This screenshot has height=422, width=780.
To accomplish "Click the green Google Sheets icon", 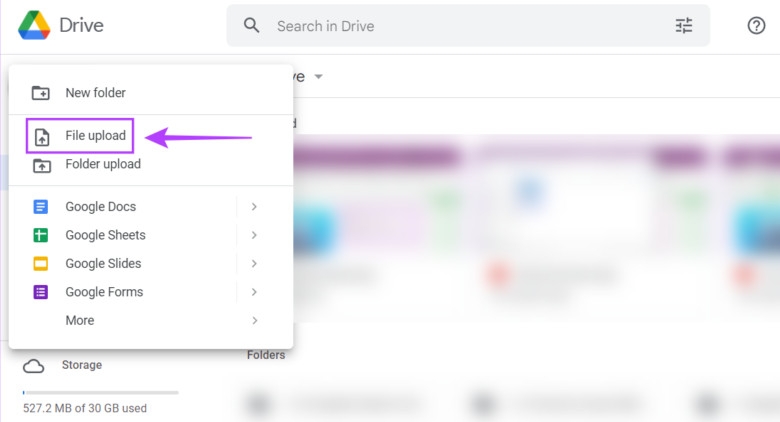I will (x=41, y=235).
